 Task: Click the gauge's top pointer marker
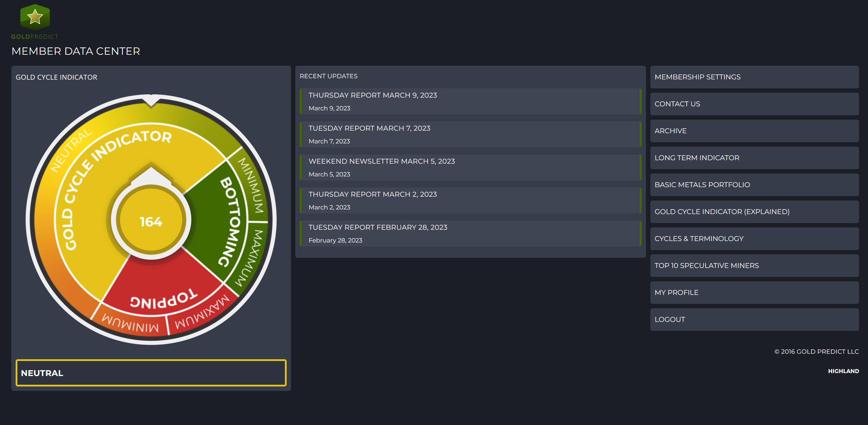[151, 101]
